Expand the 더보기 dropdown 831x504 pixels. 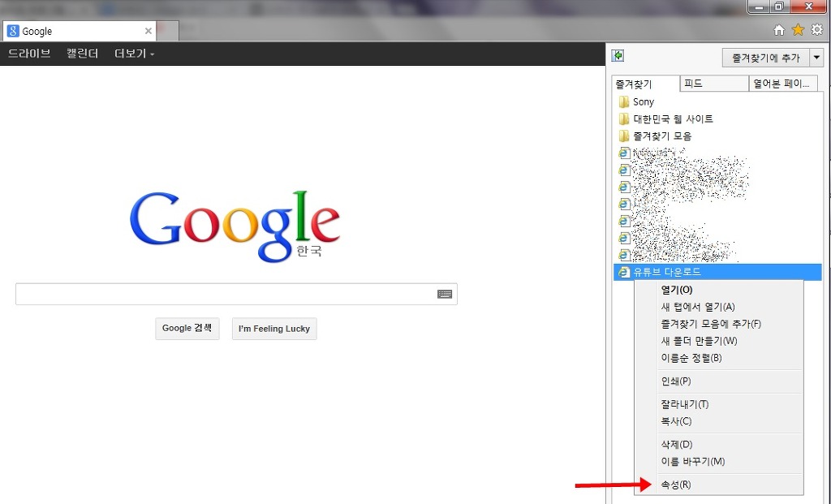[134, 54]
